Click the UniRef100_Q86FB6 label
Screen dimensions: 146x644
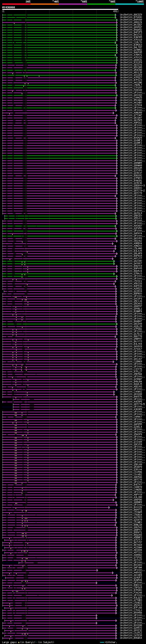click(131, 500)
